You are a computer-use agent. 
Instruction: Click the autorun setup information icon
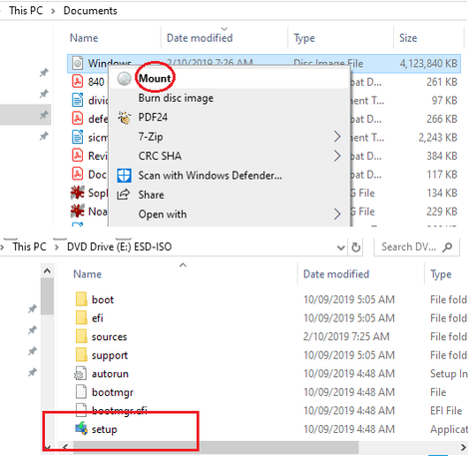point(80,373)
